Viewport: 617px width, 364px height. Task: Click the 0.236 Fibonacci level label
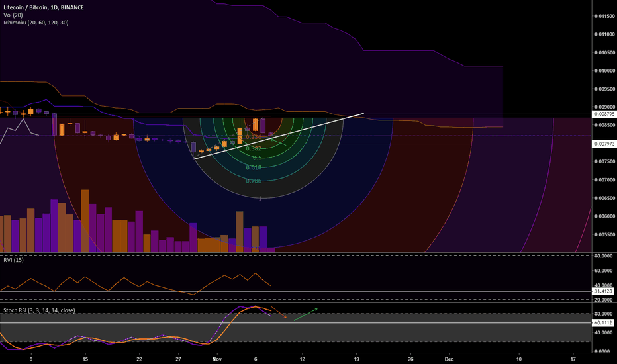(x=254, y=137)
